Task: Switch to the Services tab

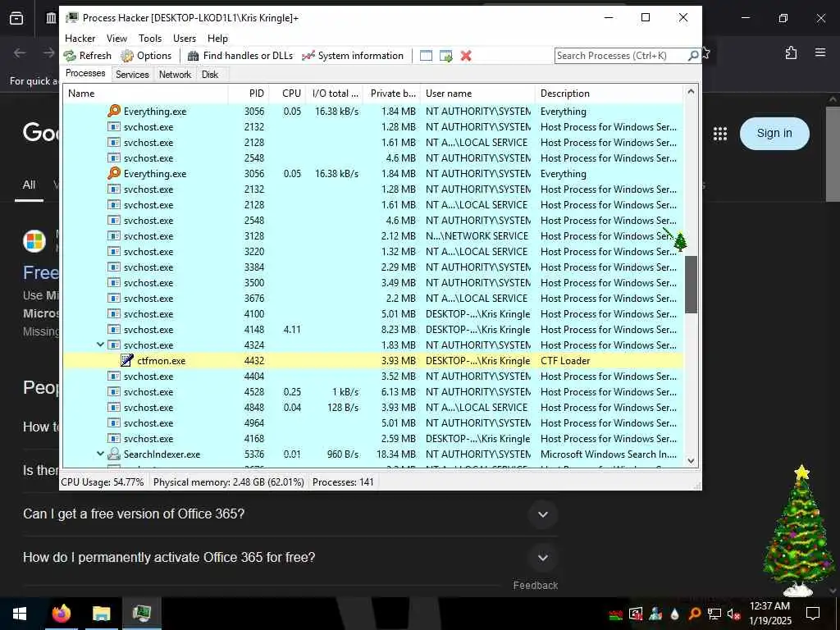Action: [132, 75]
